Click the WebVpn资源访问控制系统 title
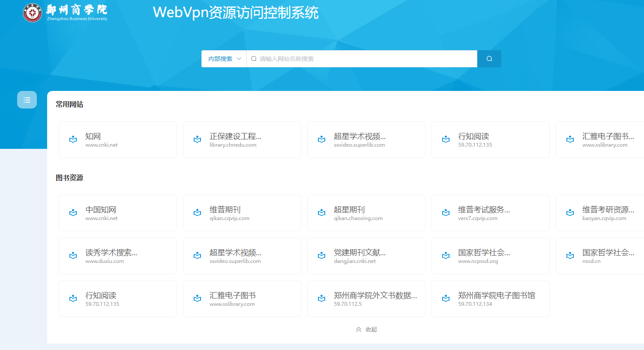The height and width of the screenshot is (350, 644). (x=236, y=12)
